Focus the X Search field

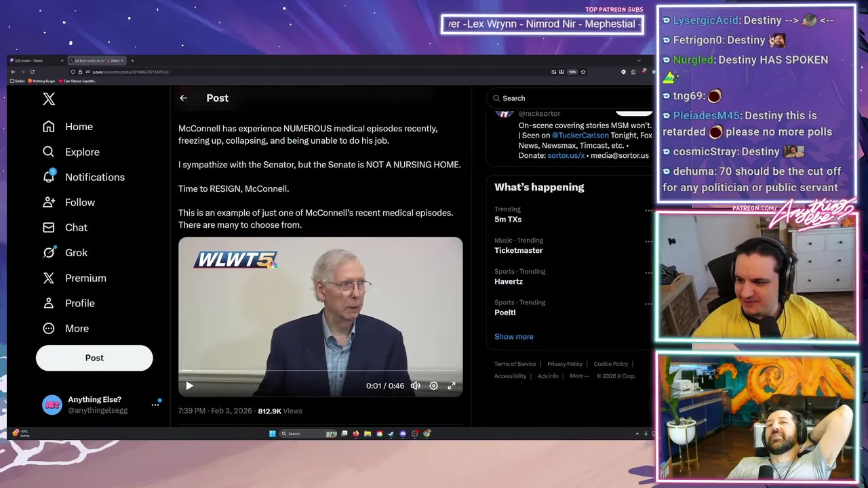[x=570, y=98]
